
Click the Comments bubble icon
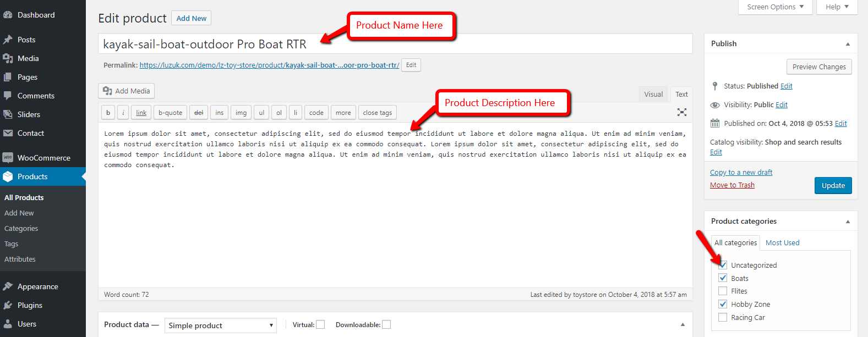8,96
